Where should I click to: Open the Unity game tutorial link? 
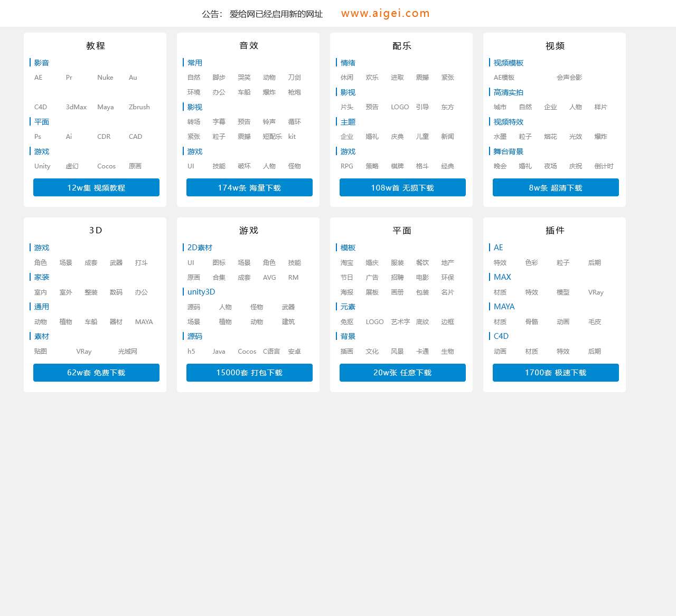point(42,166)
